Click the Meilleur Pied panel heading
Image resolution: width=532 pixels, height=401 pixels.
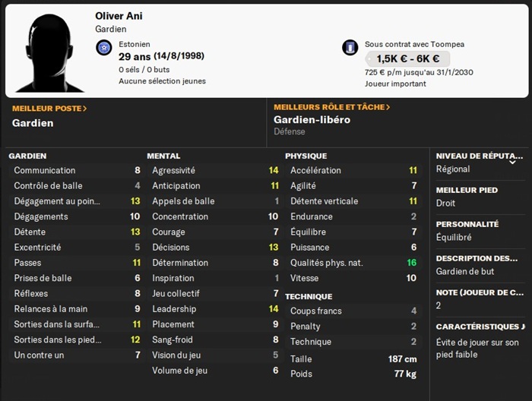(467, 190)
